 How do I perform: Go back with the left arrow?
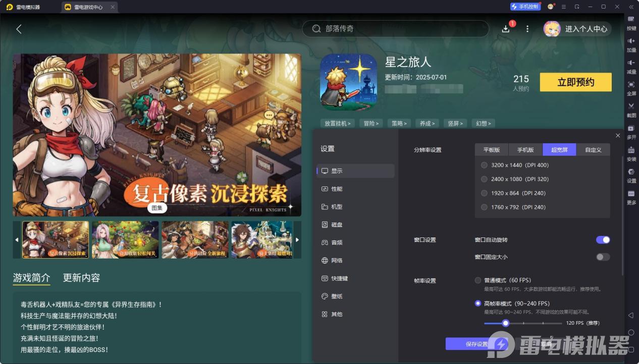coord(19,29)
